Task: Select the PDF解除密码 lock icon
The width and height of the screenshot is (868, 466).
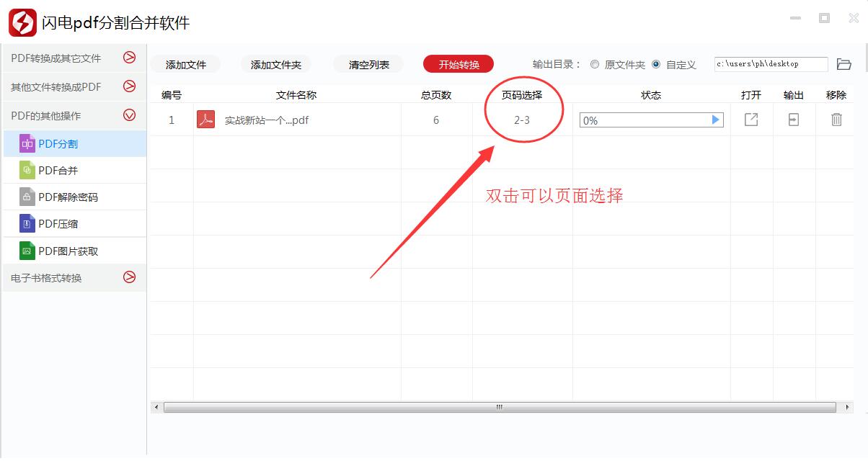Action: pos(27,197)
